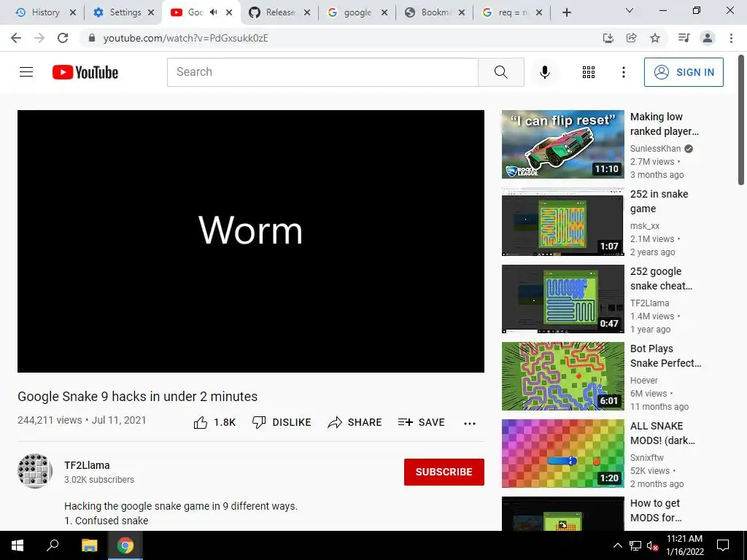The image size is (747, 560).
Task: Open TF2Llama channel avatar
Action: [x=35, y=471]
